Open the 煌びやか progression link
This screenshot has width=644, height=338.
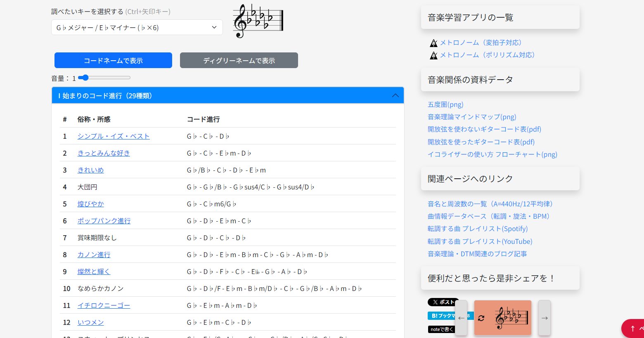coord(90,204)
